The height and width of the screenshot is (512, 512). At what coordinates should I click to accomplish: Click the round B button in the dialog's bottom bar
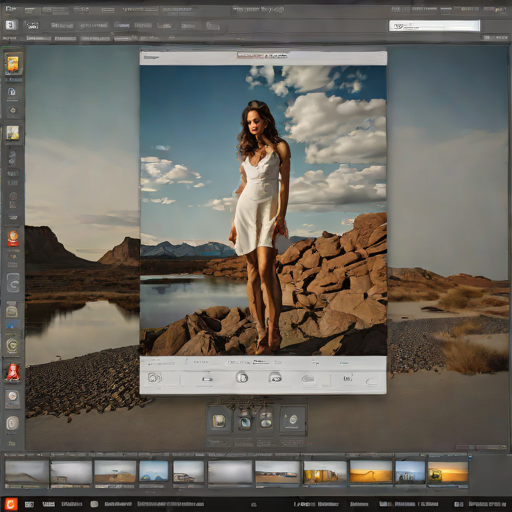[242, 377]
